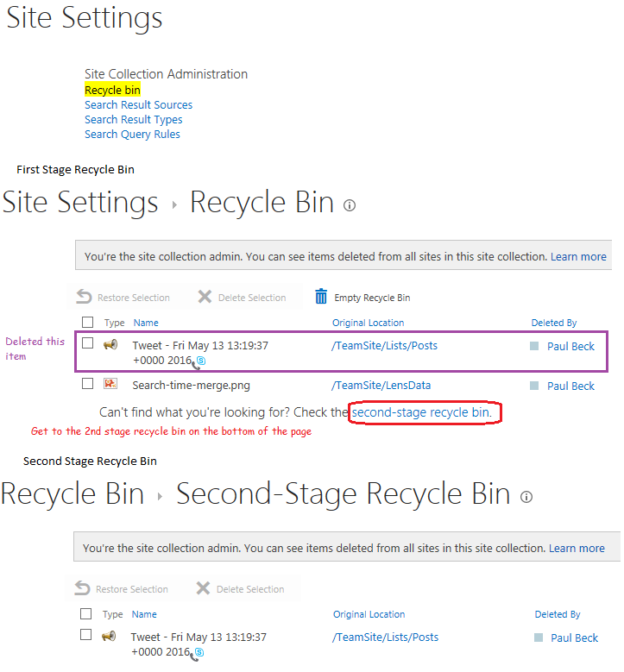Click Site Collection Administration heading
The image size is (624, 672).
[166, 74]
